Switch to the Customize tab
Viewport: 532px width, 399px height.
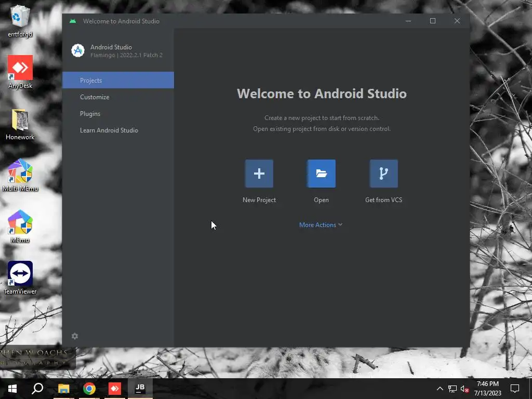tap(118, 97)
